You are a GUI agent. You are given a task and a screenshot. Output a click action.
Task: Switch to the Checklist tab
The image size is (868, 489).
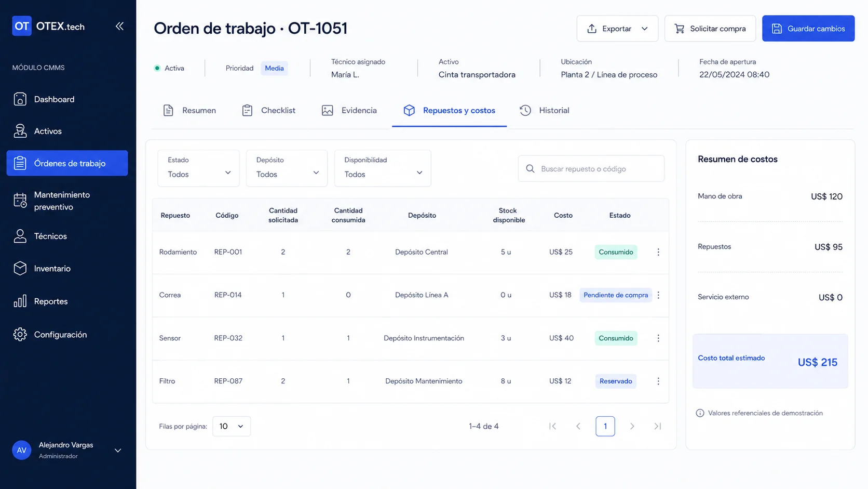tap(268, 110)
